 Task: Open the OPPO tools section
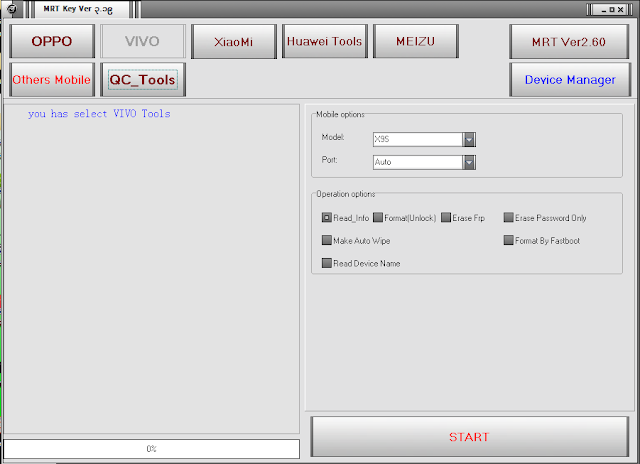[x=52, y=41]
